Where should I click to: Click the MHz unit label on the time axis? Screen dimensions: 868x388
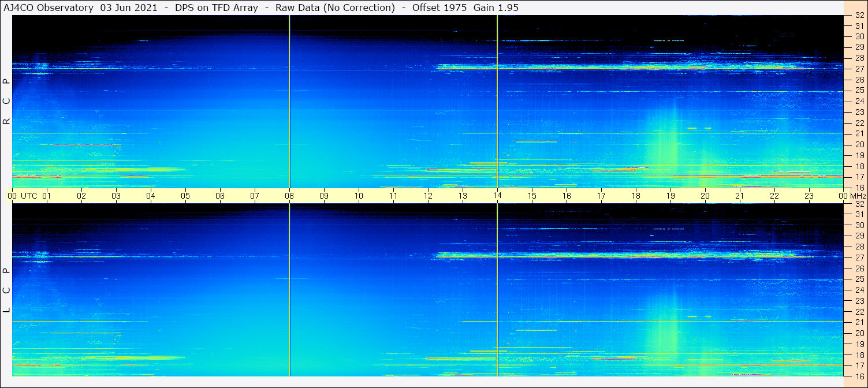[857, 196]
